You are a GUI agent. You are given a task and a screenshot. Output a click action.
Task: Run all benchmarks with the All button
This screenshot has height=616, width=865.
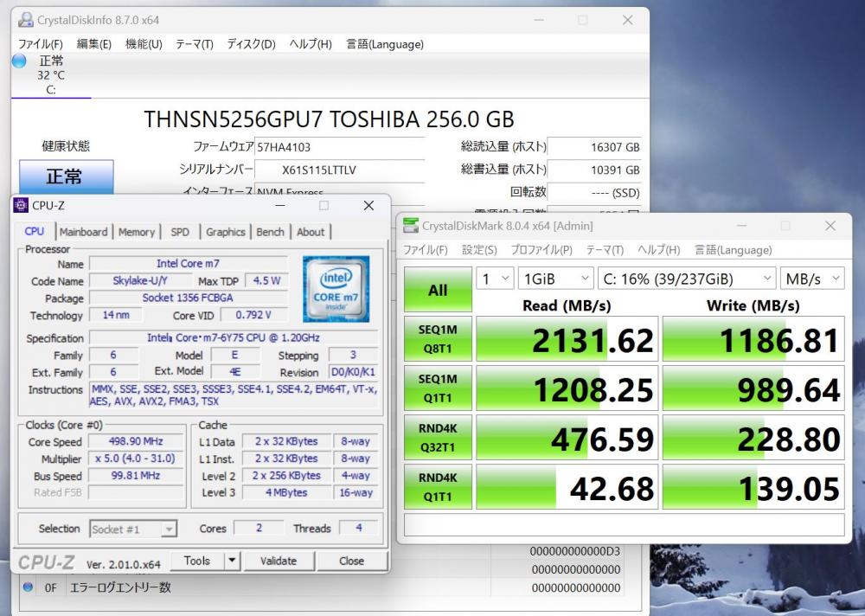[x=438, y=290]
